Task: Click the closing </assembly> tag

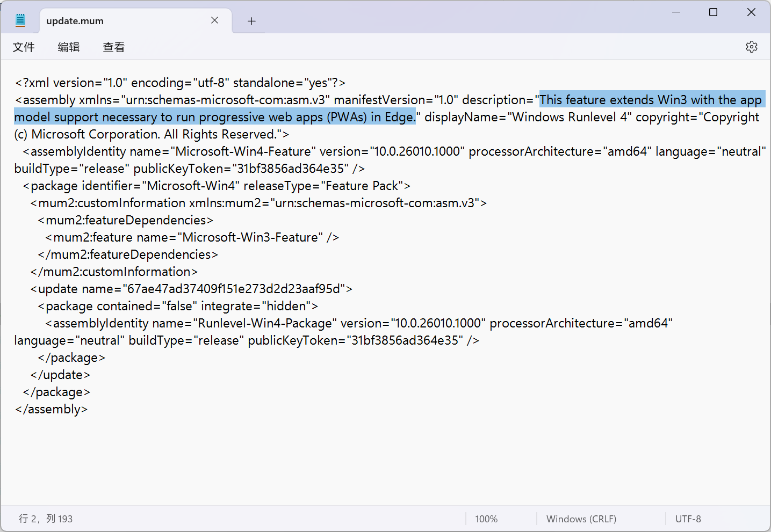Action: [x=52, y=409]
